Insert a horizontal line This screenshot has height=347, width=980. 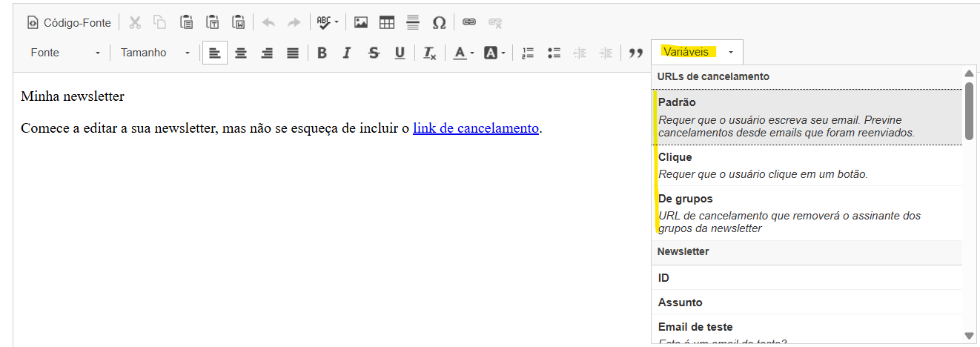(413, 22)
